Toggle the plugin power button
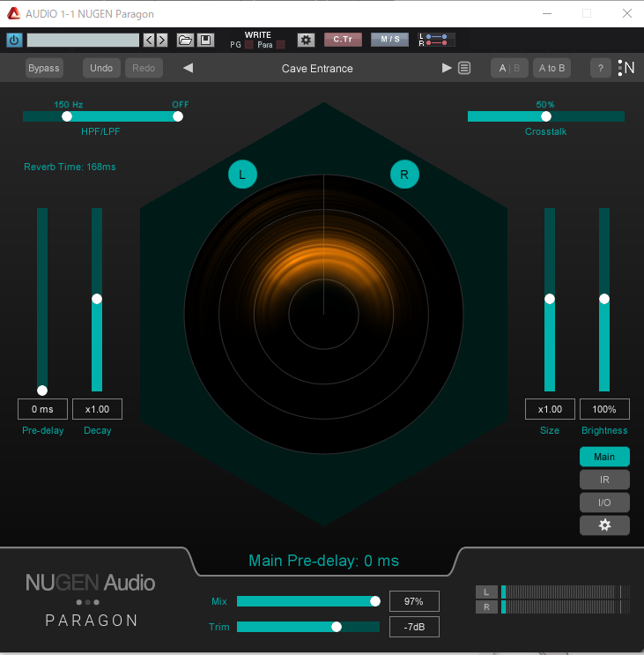Image resolution: width=644 pixels, height=655 pixels. (14, 40)
